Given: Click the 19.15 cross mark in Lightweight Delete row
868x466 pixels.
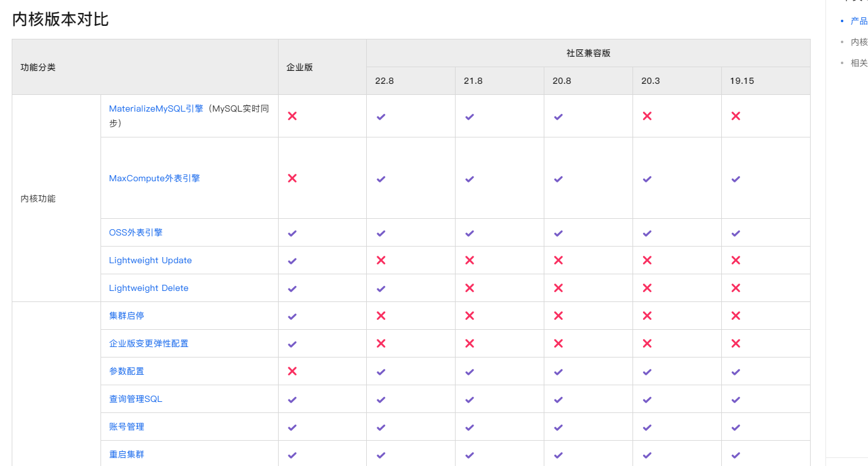Looking at the screenshot, I should [735, 288].
